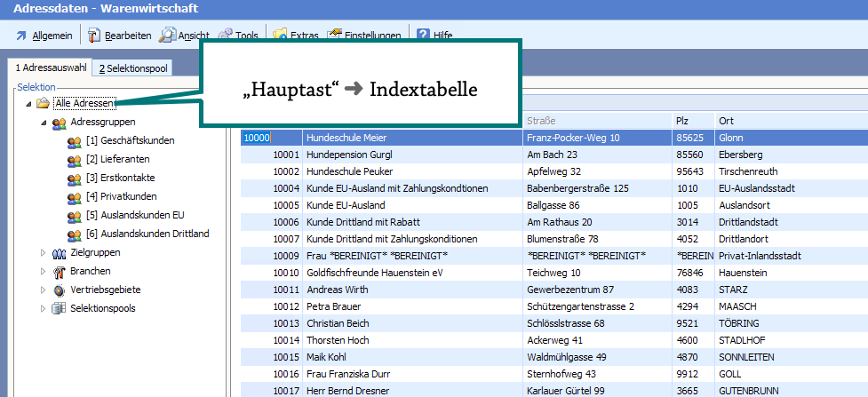Click the Extras folder icon
868x397 pixels.
(x=280, y=36)
